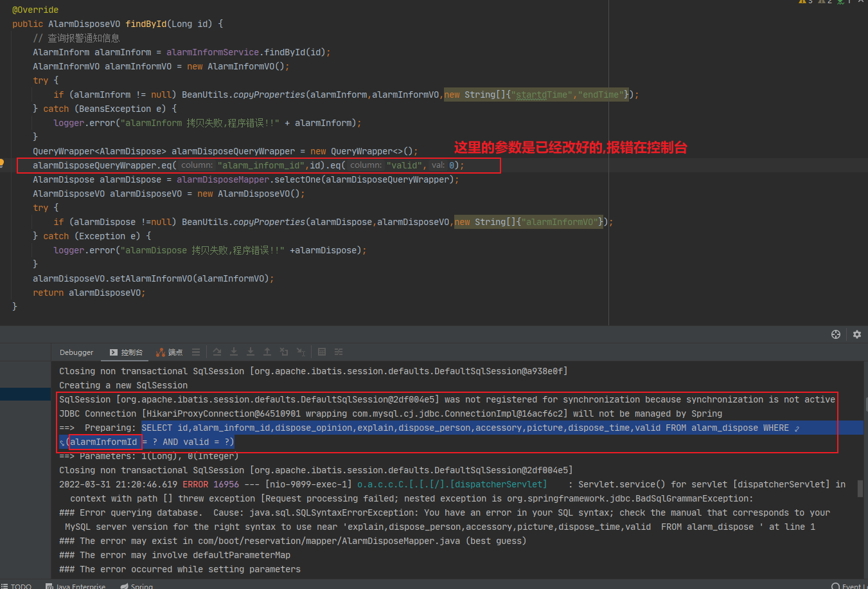
Task: Click the Parameters: 1(Long) console line
Action: 148,456
